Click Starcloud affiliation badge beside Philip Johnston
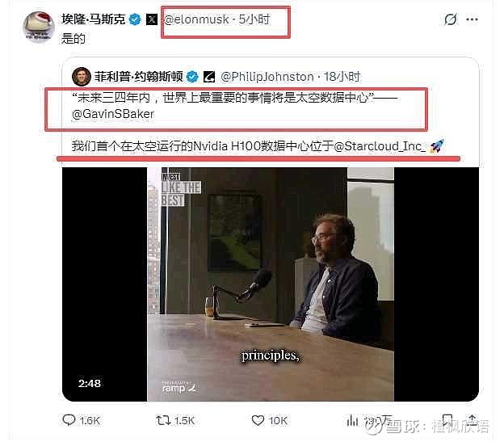 (209, 77)
